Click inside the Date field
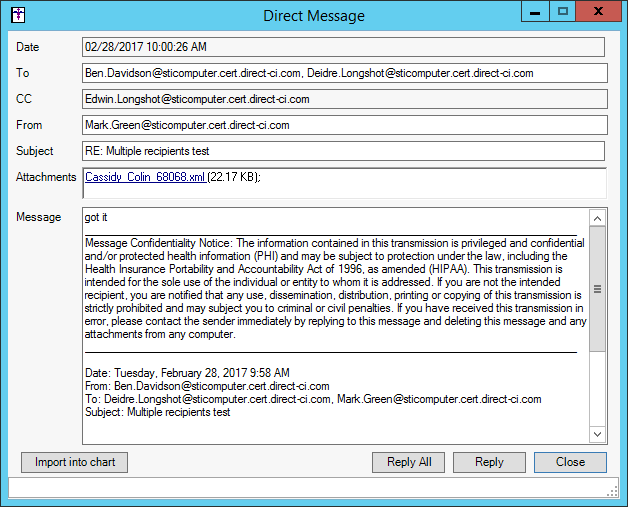The width and height of the screenshot is (628, 507). [343, 47]
